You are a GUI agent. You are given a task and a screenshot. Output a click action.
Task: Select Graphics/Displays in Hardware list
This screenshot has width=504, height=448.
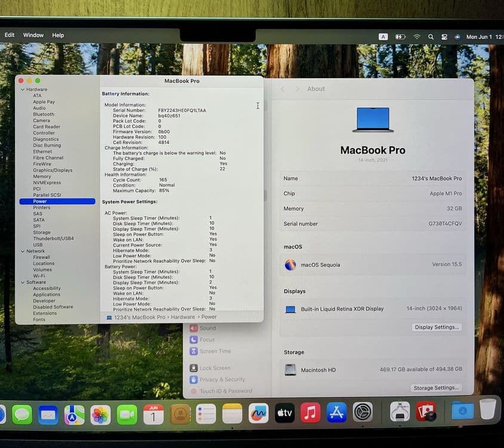53,170
